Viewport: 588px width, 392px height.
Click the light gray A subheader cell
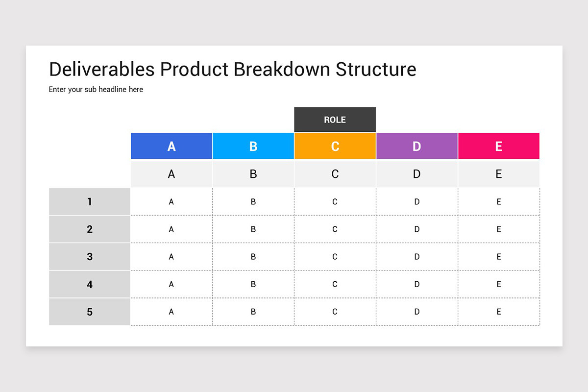click(x=171, y=174)
